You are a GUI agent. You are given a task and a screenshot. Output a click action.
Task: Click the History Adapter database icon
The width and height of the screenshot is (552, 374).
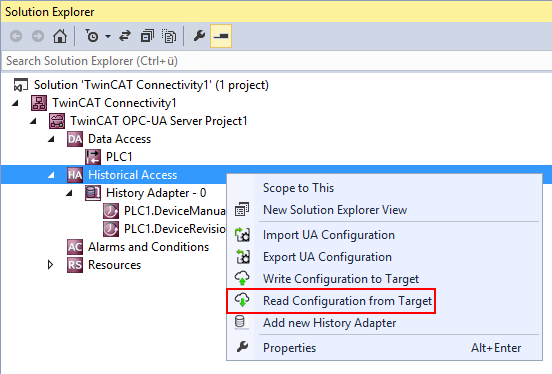pyautogui.click(x=93, y=193)
